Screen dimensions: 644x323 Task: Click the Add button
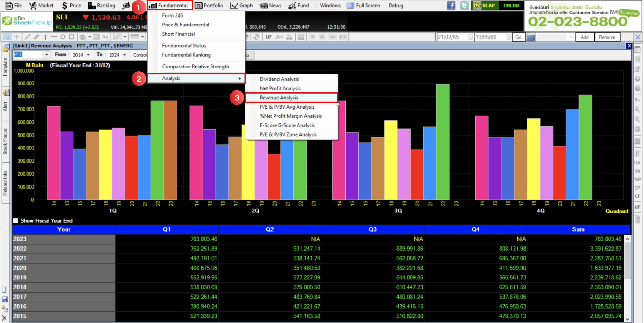point(585,37)
